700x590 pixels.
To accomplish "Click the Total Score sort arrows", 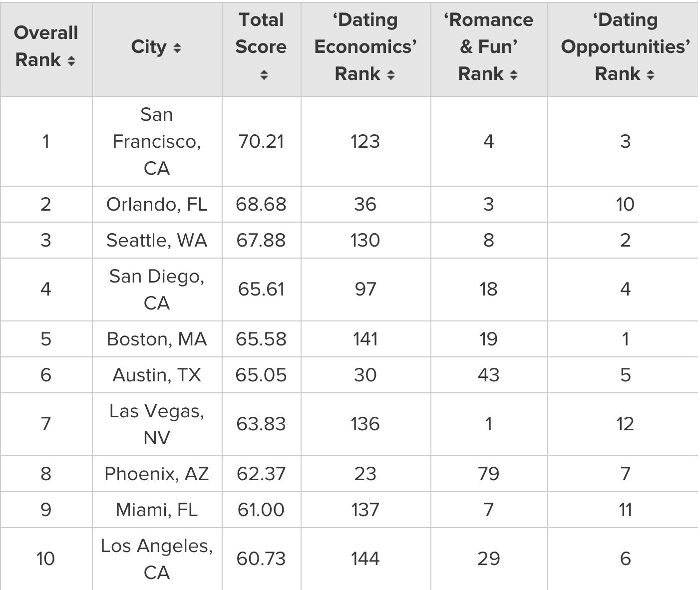I will pos(264,75).
